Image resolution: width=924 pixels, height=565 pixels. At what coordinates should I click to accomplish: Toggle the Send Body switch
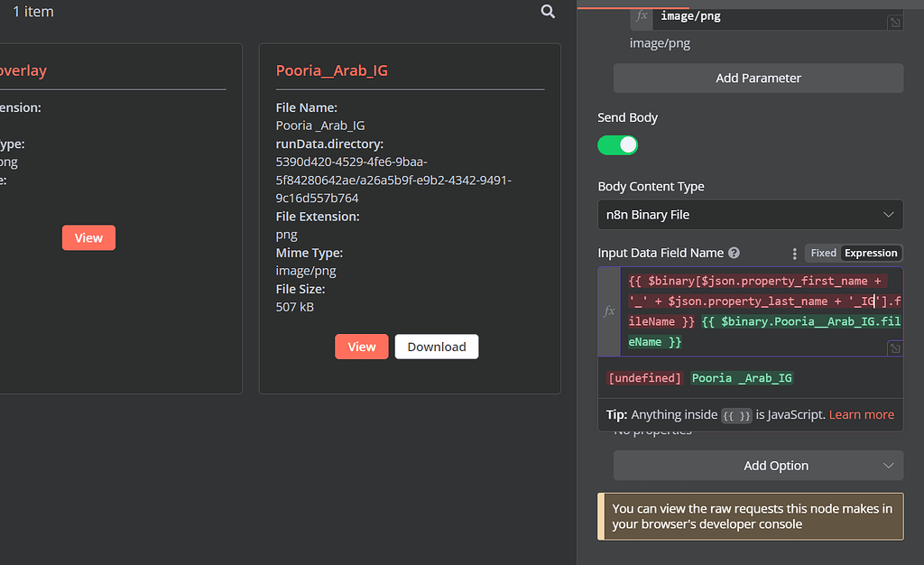[617, 145]
